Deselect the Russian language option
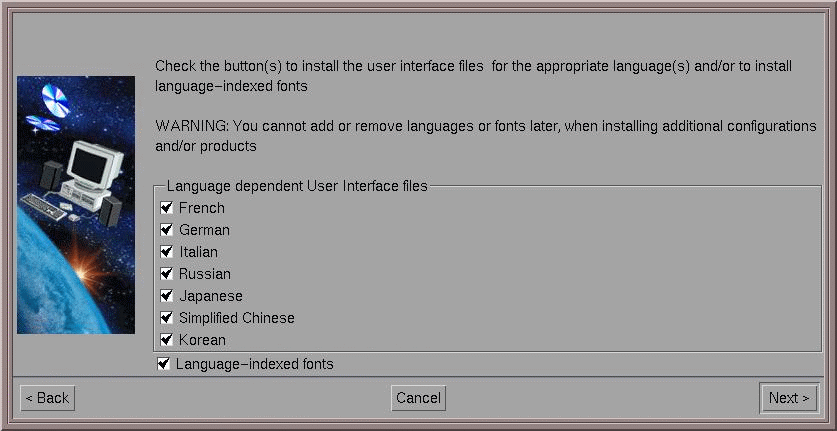Screen dimensions: 837x431 [167, 273]
